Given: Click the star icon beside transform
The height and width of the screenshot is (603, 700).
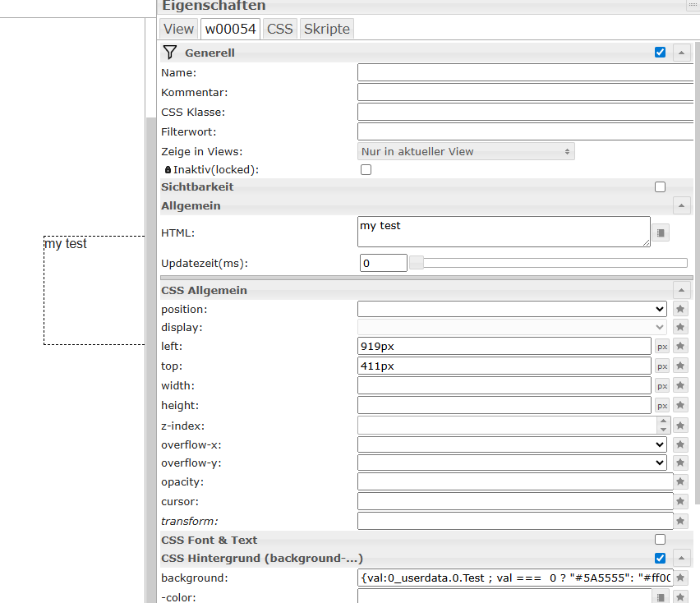Looking at the screenshot, I should [x=680, y=521].
